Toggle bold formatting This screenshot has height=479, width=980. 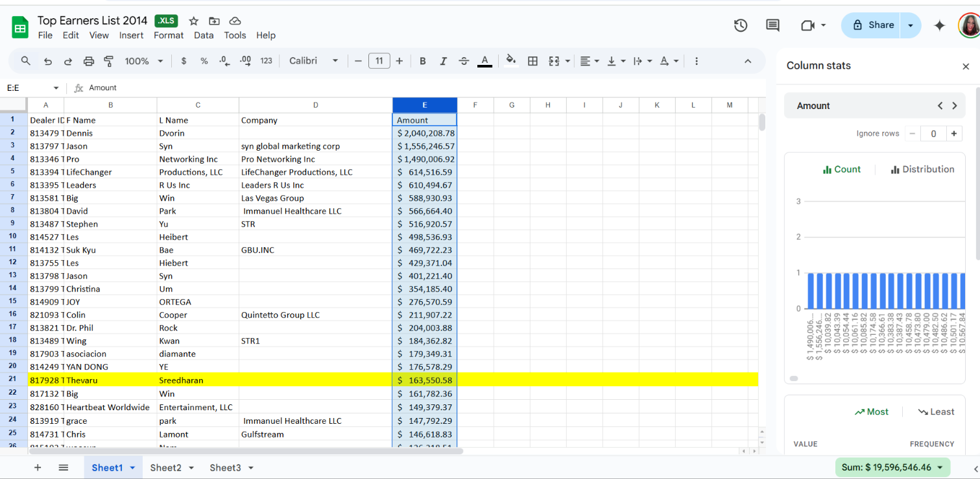[423, 61]
